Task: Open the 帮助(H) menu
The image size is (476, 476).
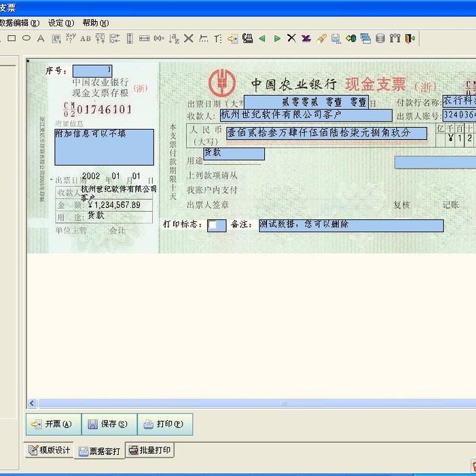Action: click(96, 23)
